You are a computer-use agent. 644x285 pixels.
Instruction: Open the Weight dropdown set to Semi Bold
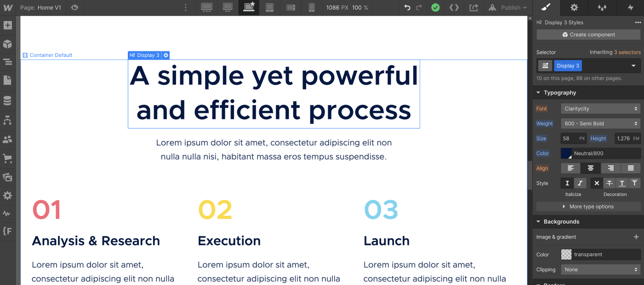coord(600,123)
